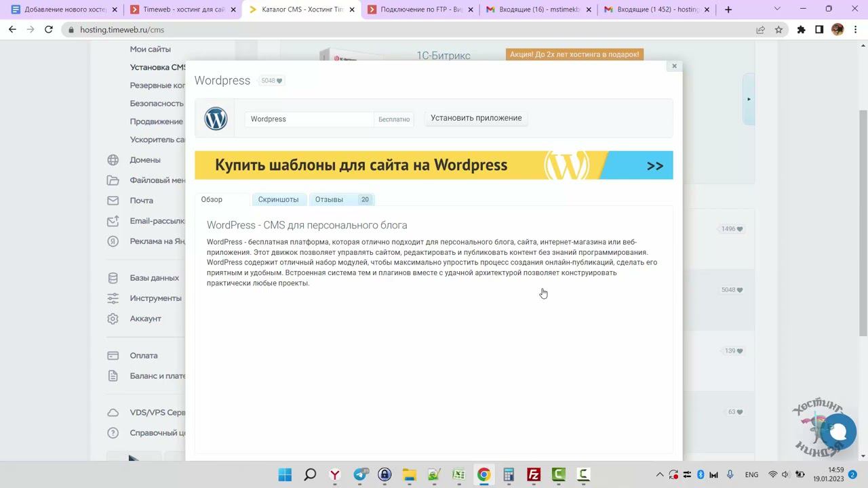Open Windows Start menu
The height and width of the screenshot is (488, 868).
tap(285, 474)
